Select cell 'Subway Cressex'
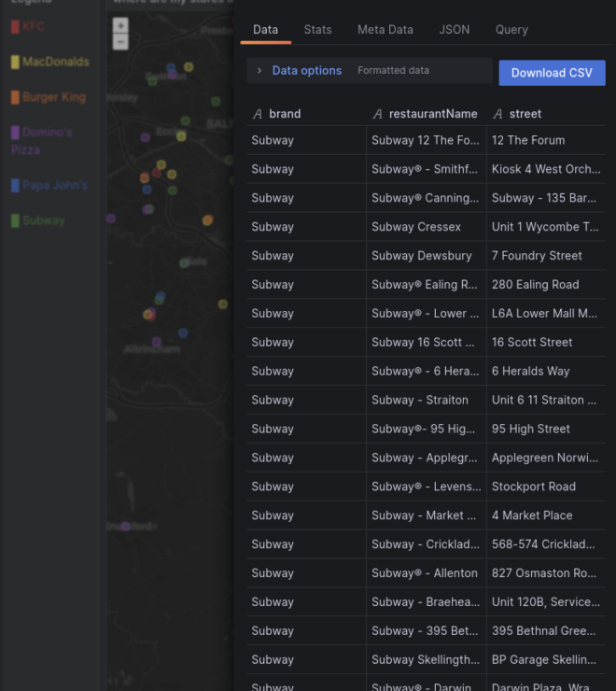The height and width of the screenshot is (691, 616). point(427,227)
